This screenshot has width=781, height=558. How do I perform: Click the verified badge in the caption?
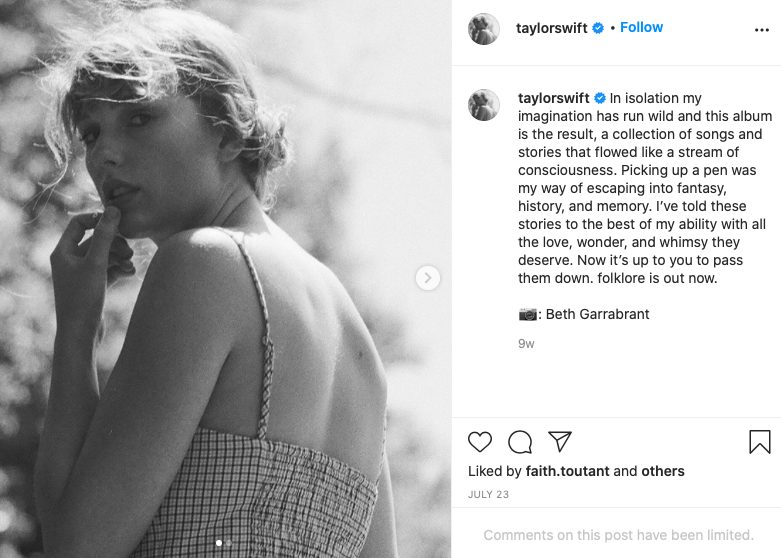[600, 99]
